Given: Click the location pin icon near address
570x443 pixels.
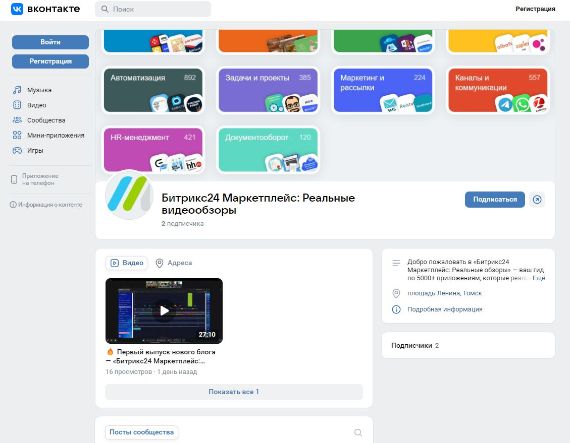Looking at the screenshot, I should [396, 293].
